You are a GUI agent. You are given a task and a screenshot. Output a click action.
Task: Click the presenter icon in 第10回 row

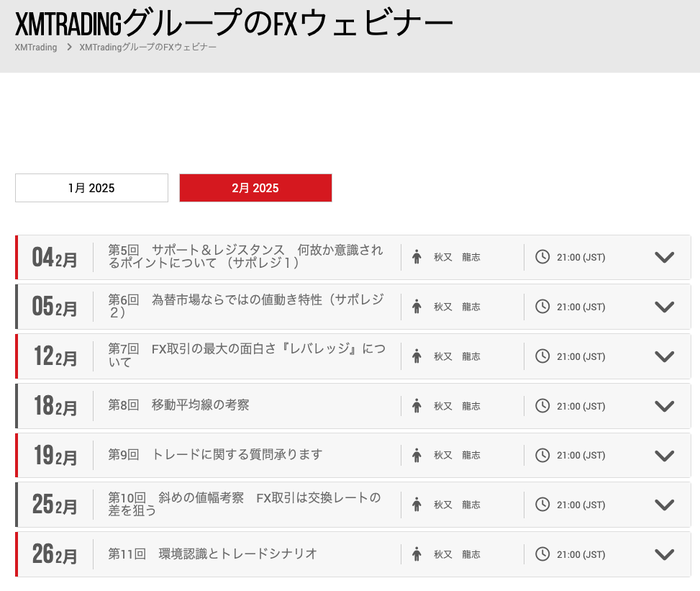tap(417, 505)
